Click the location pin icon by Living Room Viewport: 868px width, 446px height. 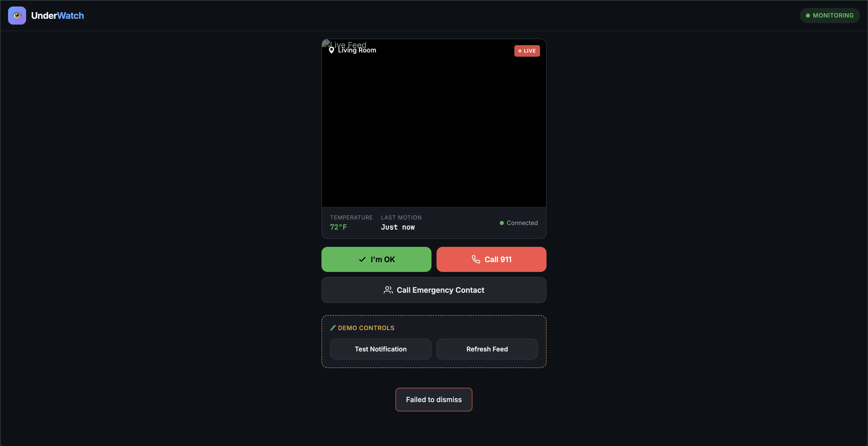click(332, 50)
